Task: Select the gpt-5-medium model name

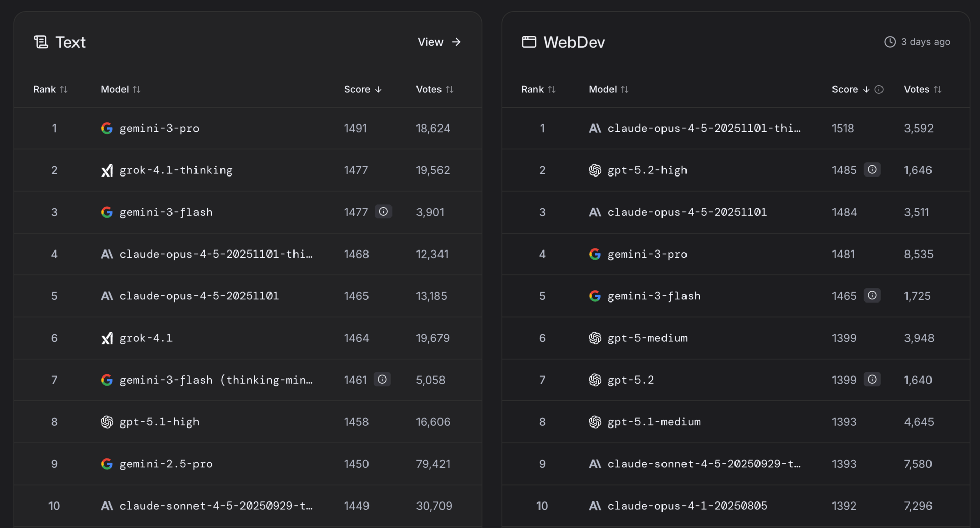Action: tap(647, 338)
